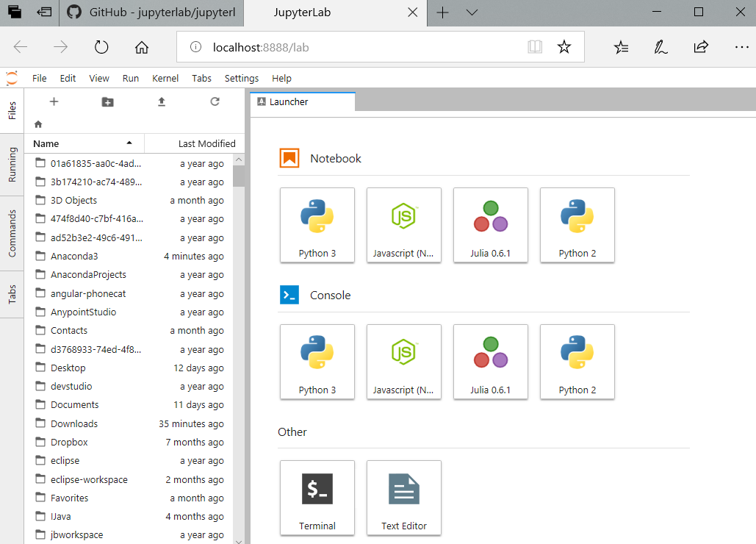The height and width of the screenshot is (544, 756).
Task: Select the angular-phonecat folder
Action: tap(130, 294)
